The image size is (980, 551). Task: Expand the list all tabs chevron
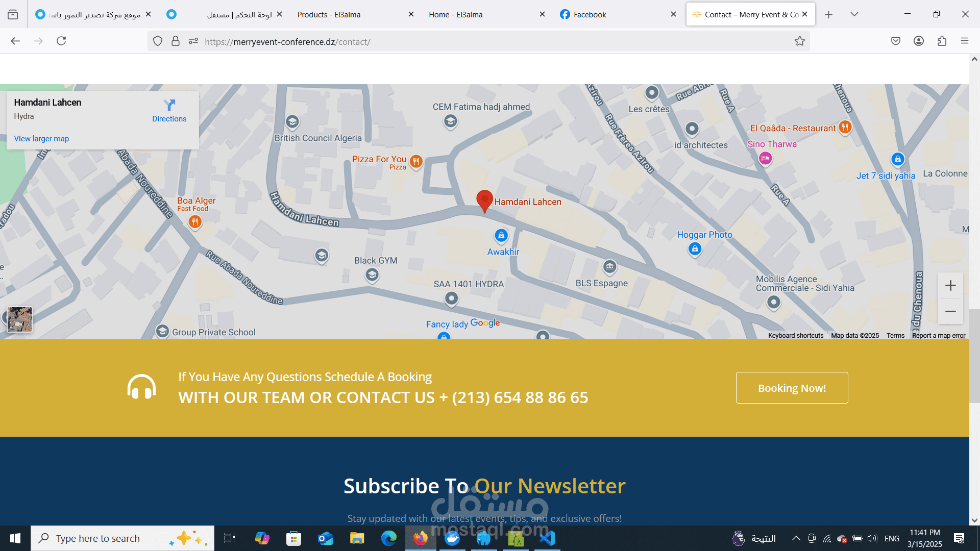pos(854,14)
